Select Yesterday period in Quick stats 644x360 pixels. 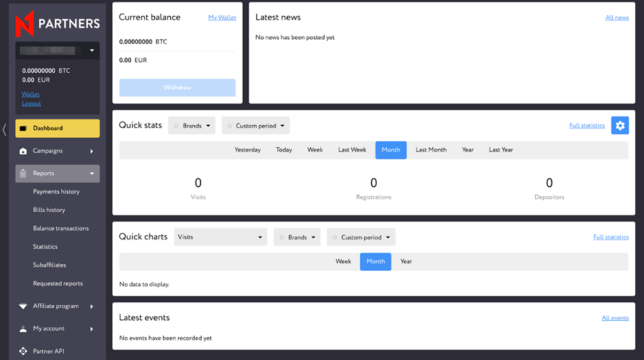tap(247, 150)
